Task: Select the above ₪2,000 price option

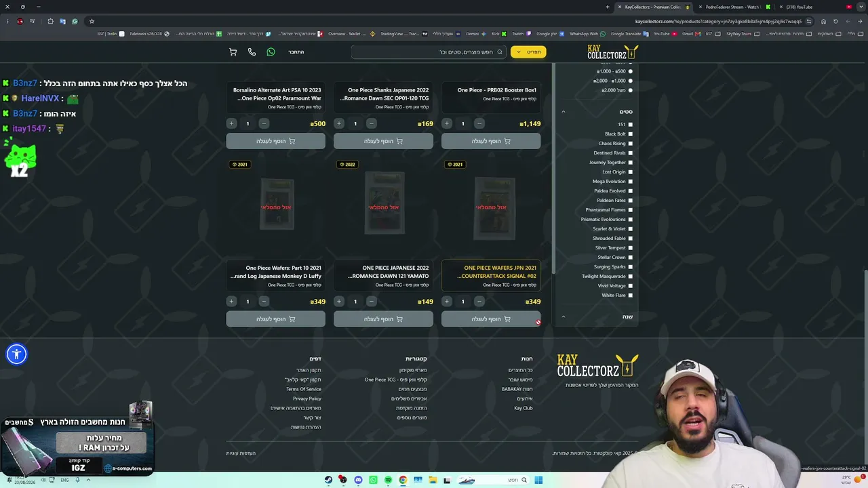Action: coord(630,90)
